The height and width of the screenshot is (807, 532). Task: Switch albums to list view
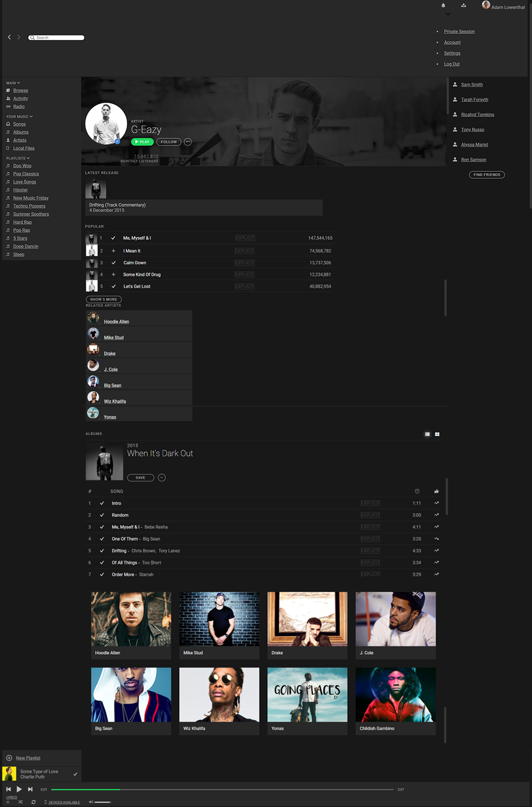[x=427, y=434]
